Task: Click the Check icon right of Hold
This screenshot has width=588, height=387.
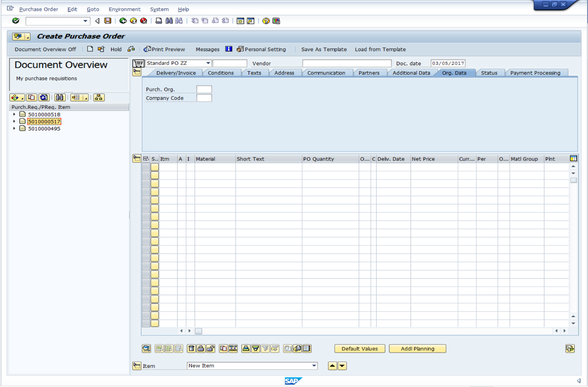Action: click(131, 49)
